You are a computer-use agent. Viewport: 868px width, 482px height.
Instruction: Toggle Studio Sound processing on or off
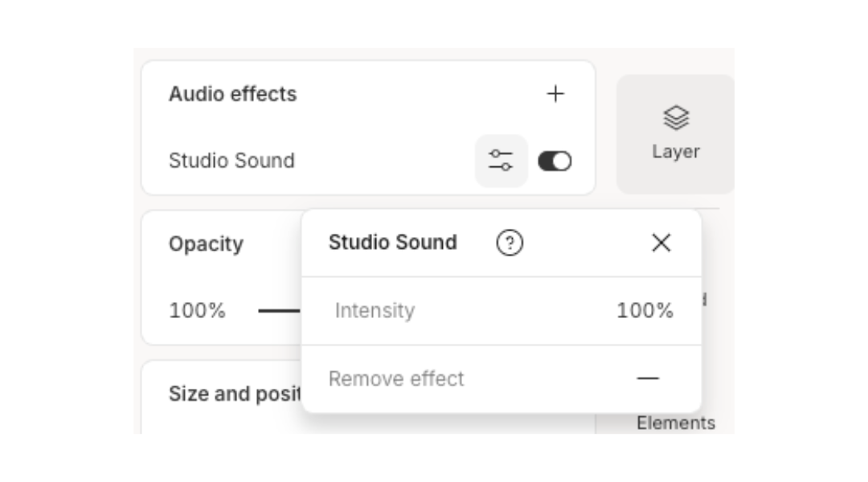[x=555, y=161]
